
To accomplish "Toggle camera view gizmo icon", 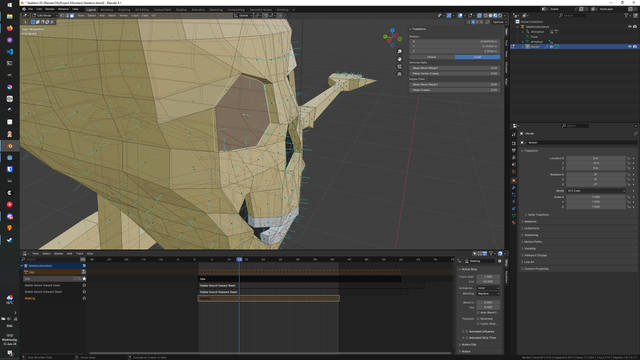I will [x=399, y=66].
